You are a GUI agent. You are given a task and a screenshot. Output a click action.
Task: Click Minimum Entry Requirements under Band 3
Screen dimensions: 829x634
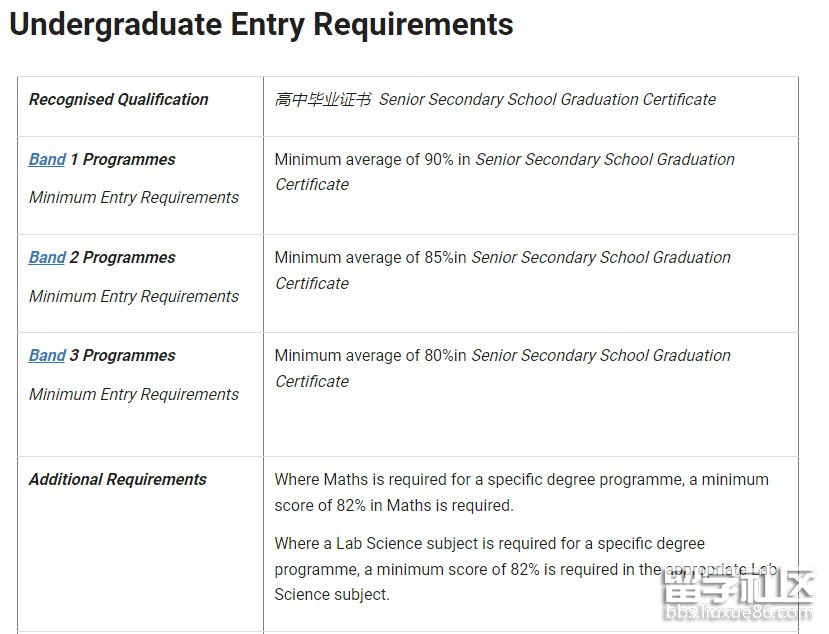pyautogui.click(x=134, y=395)
